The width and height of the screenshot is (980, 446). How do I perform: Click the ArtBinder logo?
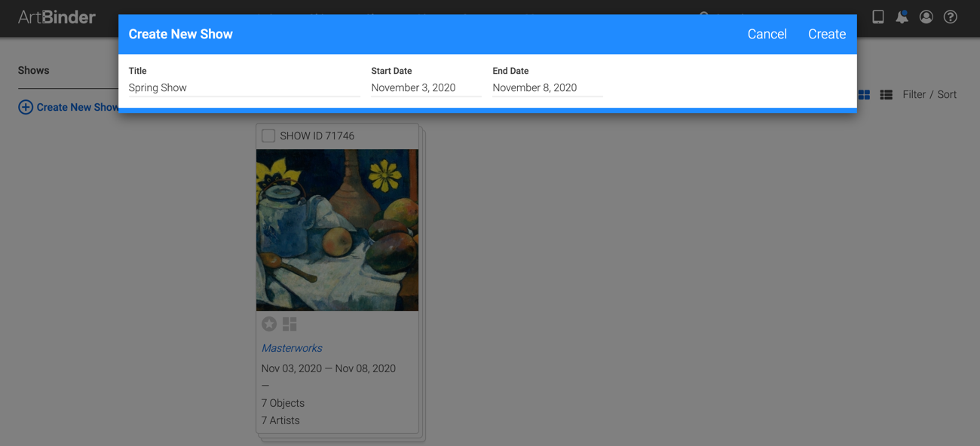pos(57,17)
